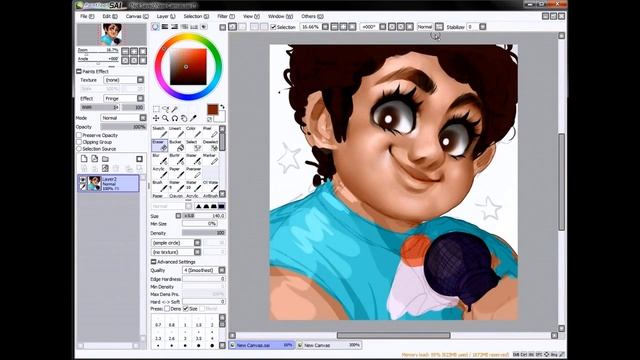Viewport: 640px width, 360px height.
Task: Open the Texture dropdown
Action: (x=140, y=80)
